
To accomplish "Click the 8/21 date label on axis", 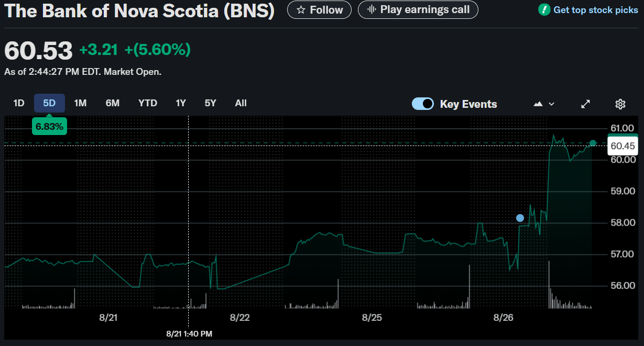I will (x=107, y=317).
